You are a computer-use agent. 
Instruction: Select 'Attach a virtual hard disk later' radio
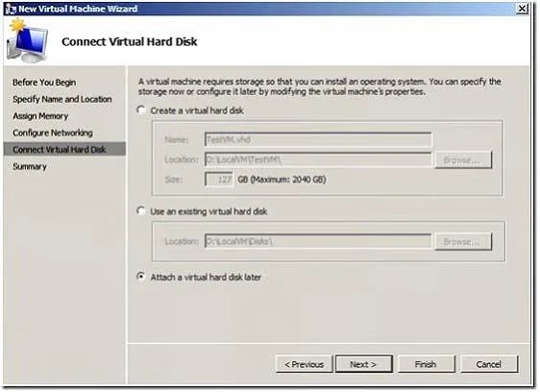(x=141, y=277)
